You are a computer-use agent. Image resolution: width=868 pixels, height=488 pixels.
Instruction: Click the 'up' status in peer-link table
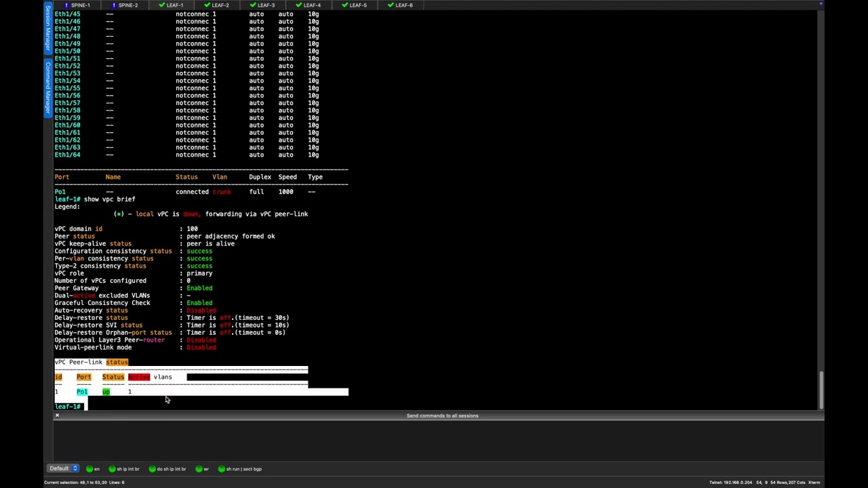(106, 392)
